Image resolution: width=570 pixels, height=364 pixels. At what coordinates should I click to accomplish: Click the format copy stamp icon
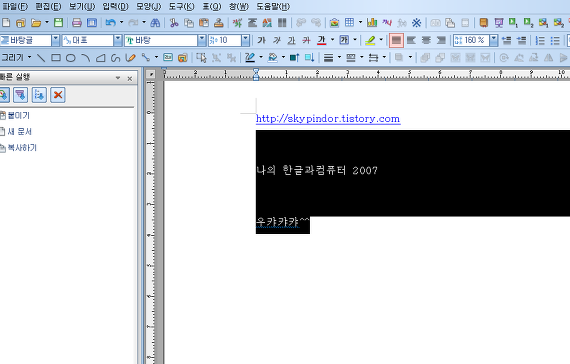click(x=219, y=23)
